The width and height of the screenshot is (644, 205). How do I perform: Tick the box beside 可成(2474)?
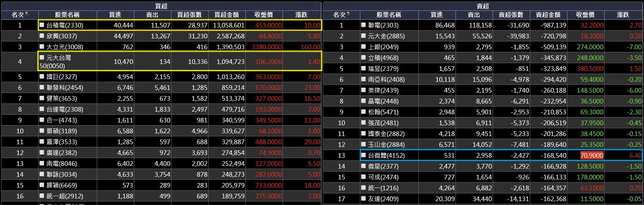tap(363, 177)
